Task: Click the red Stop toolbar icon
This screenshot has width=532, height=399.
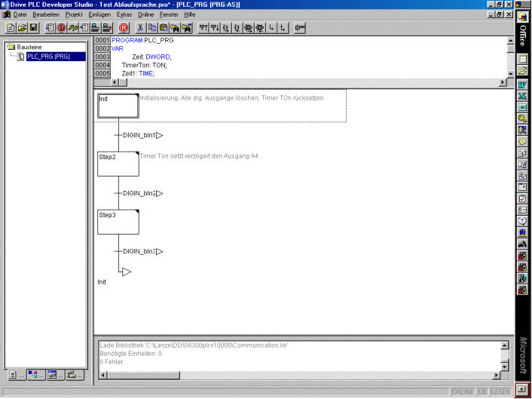Action: pyautogui.click(x=61, y=28)
